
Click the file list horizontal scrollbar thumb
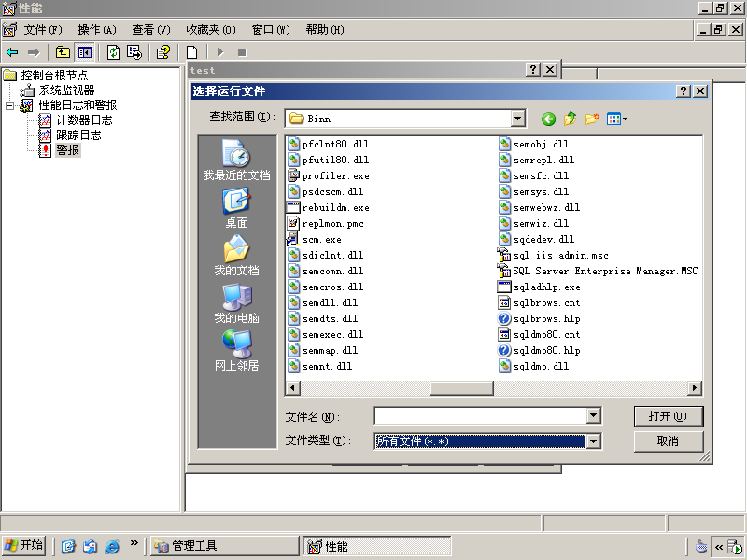[x=461, y=388]
